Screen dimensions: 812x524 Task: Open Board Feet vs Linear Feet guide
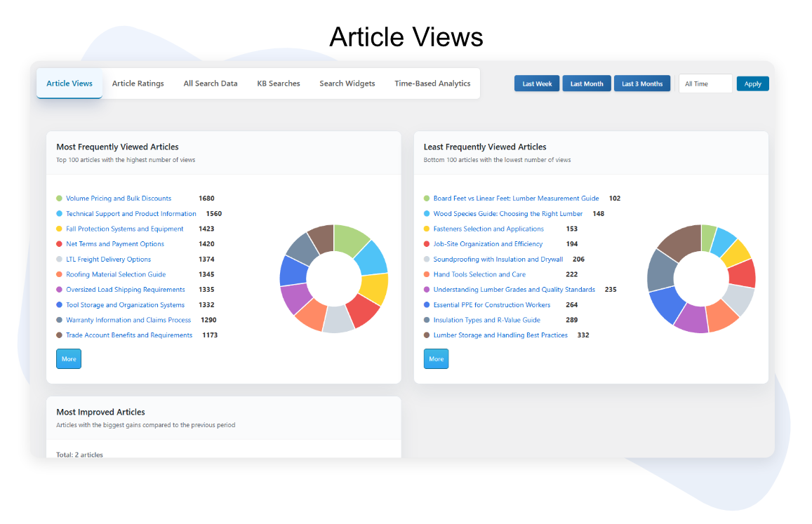click(516, 199)
